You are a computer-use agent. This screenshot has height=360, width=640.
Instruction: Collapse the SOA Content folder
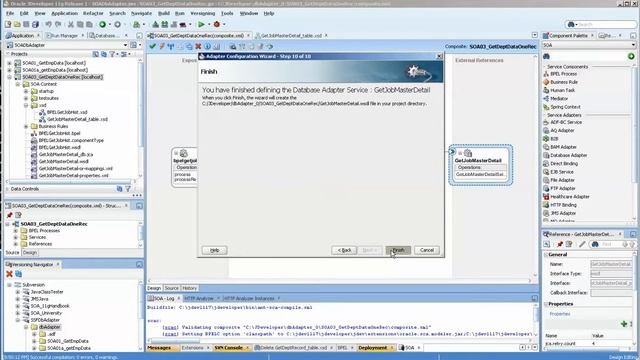(18, 84)
